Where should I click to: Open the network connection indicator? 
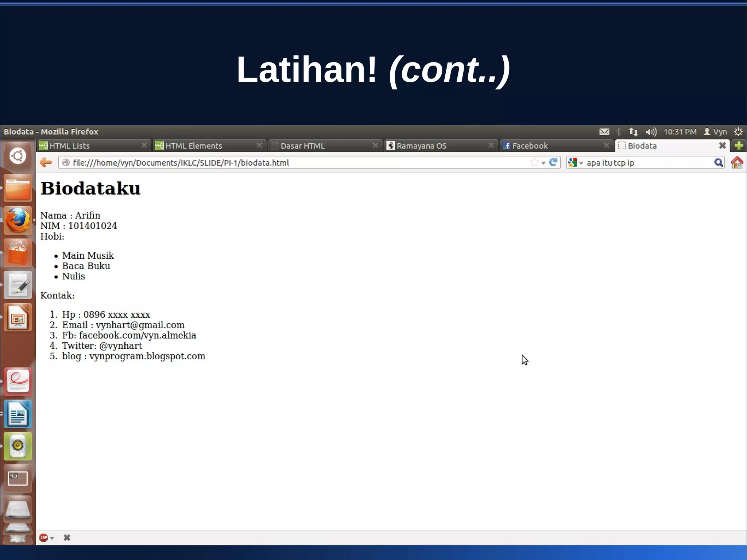633,132
